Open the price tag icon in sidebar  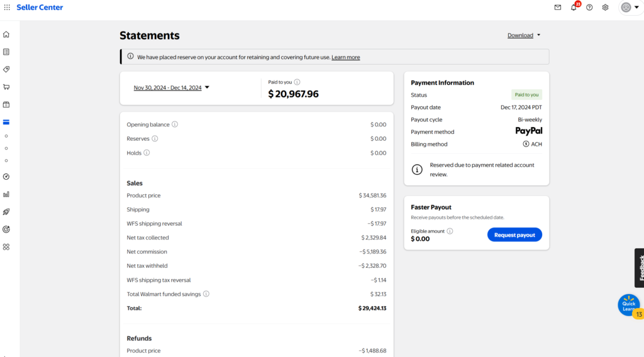tap(6, 69)
